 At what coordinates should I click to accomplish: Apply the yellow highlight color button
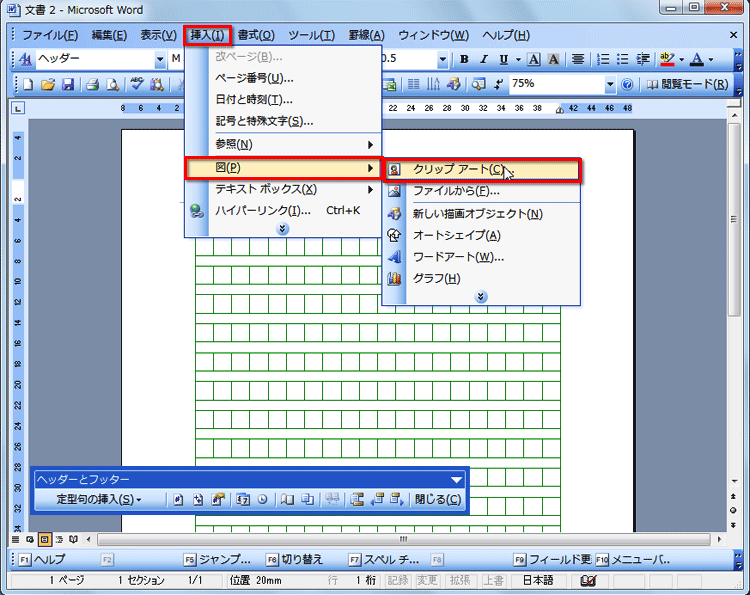[x=667, y=59]
